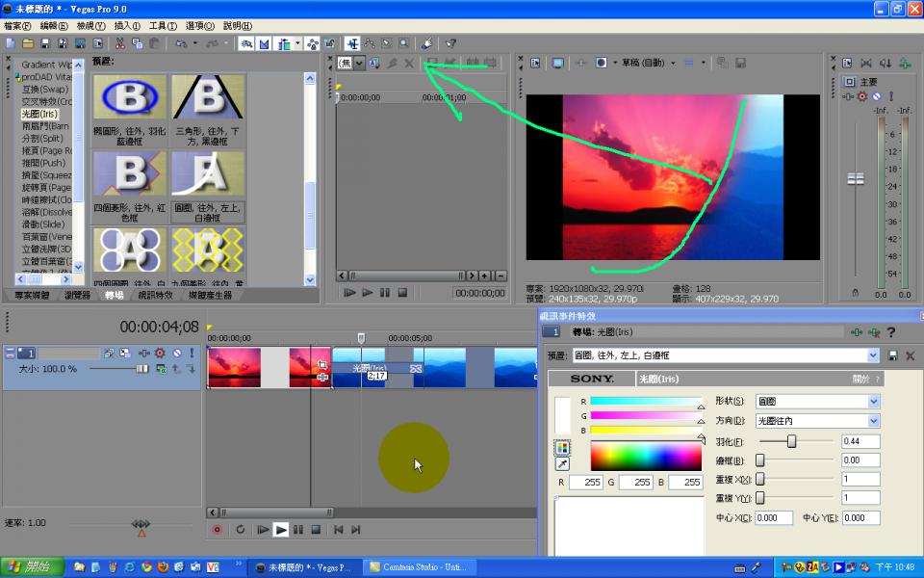The image size is (924, 578).
Task: Click the eyedropper color picker tool
Action: 562,464
